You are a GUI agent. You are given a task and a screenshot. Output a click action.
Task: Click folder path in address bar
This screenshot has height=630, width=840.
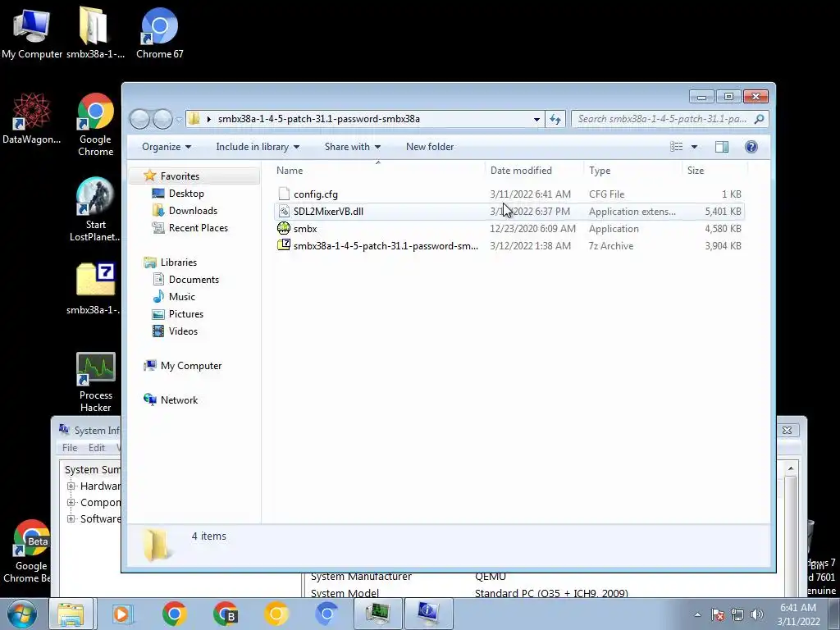(x=319, y=119)
